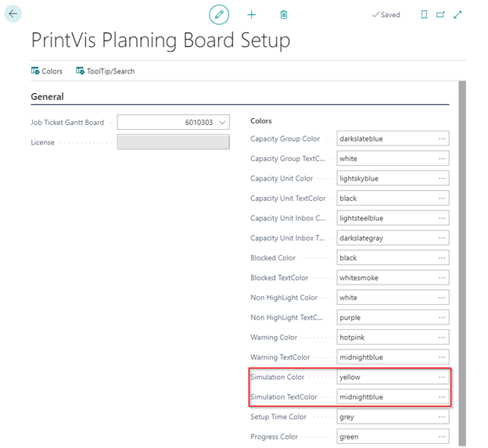Image resolution: width=488 pixels, height=448 pixels.
Task: Click the pencil edit icon
Action: [x=219, y=14]
